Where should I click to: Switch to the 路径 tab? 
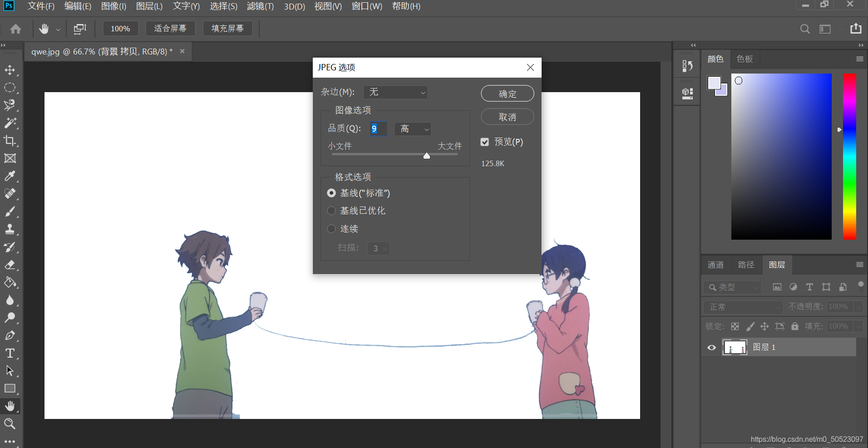click(746, 265)
